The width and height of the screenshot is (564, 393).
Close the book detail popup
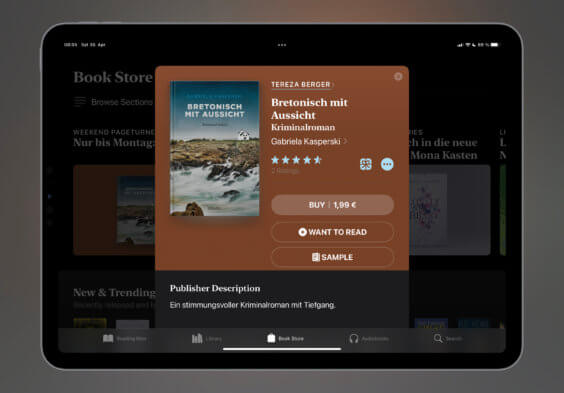click(398, 77)
